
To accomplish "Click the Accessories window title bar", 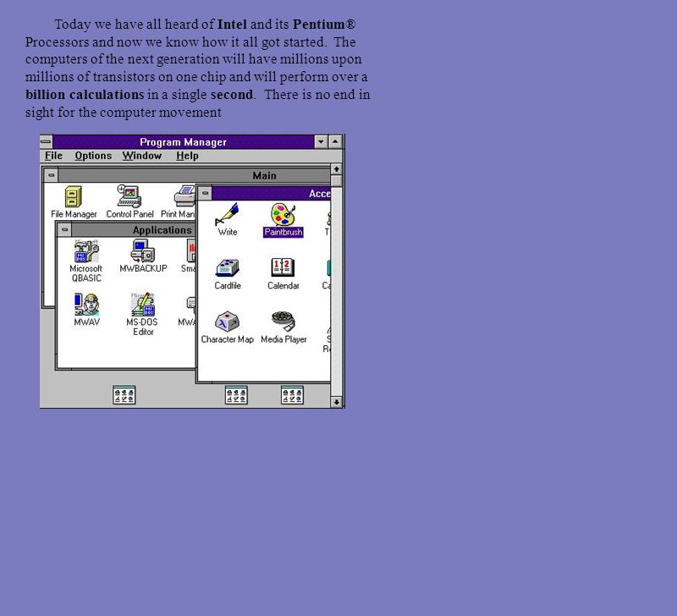I will (x=271, y=194).
